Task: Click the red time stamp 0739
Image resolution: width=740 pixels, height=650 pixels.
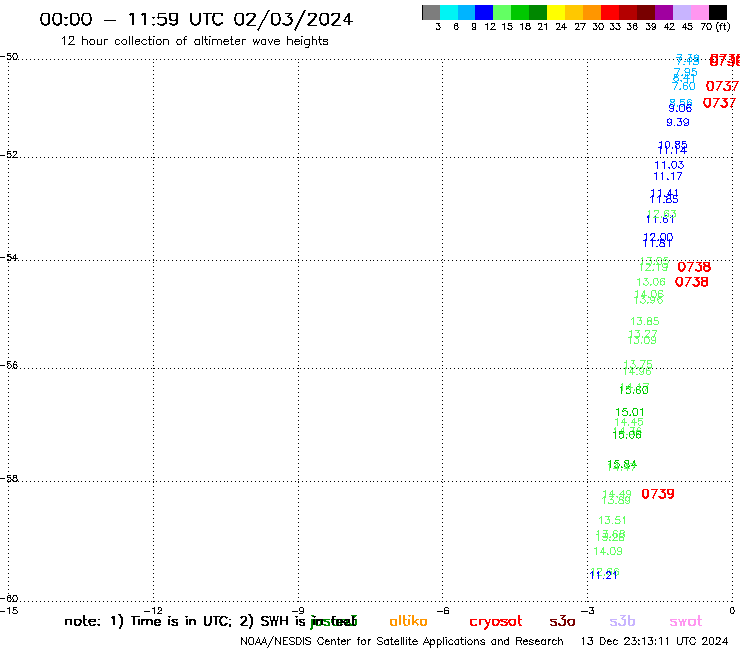Action: (658, 494)
